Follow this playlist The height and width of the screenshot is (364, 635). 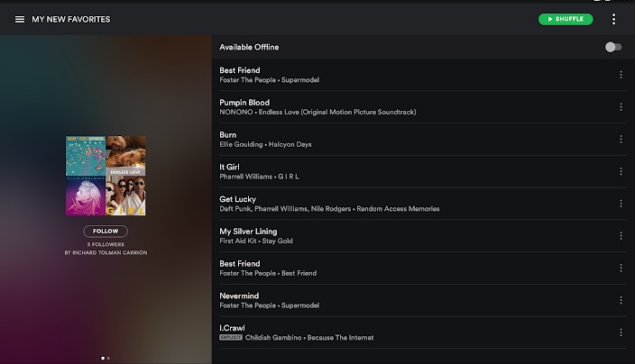tap(106, 231)
